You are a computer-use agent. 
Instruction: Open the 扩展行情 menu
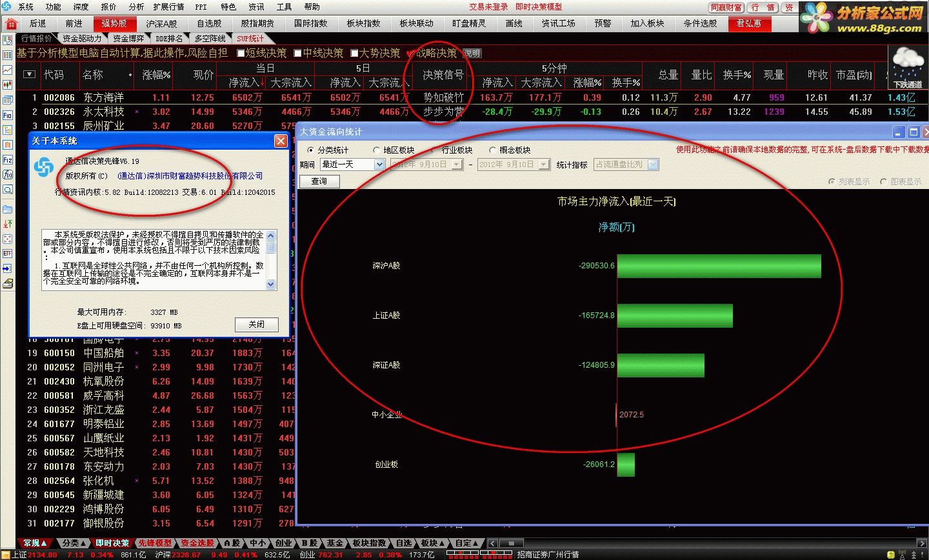click(168, 7)
